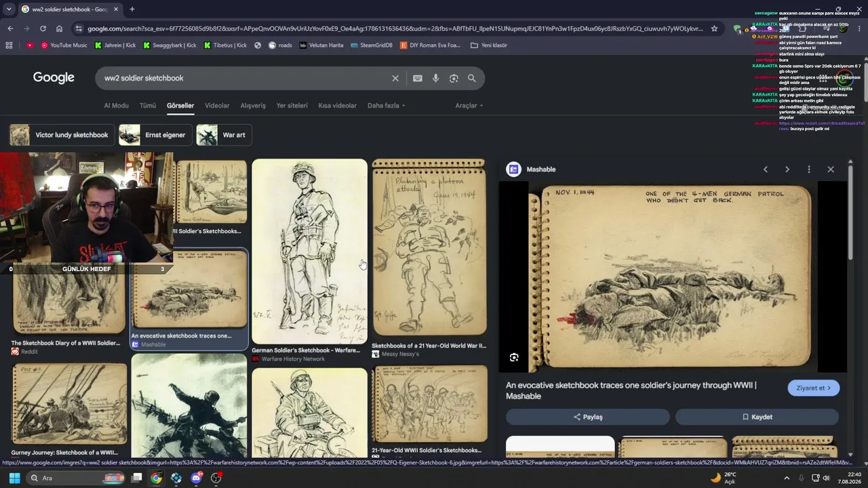Open the preview title link to Mashable
The image size is (868, 488).
(631, 390)
